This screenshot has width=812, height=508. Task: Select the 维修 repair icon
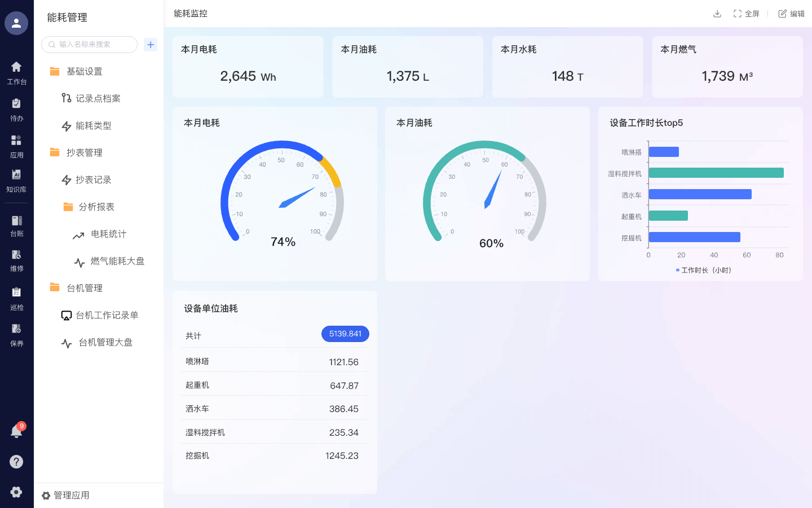[x=16, y=260]
